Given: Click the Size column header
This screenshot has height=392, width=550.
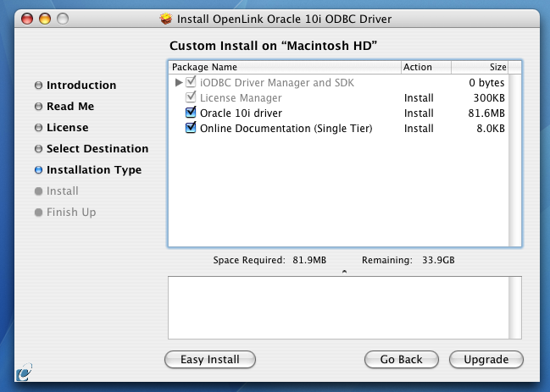Looking at the screenshot, I should (480, 67).
